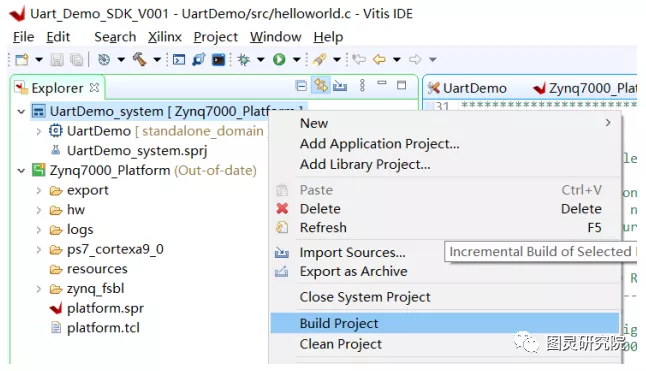This screenshot has height=371, width=646.
Task: Choose Add Application Project... from context menu
Action: coord(445,144)
